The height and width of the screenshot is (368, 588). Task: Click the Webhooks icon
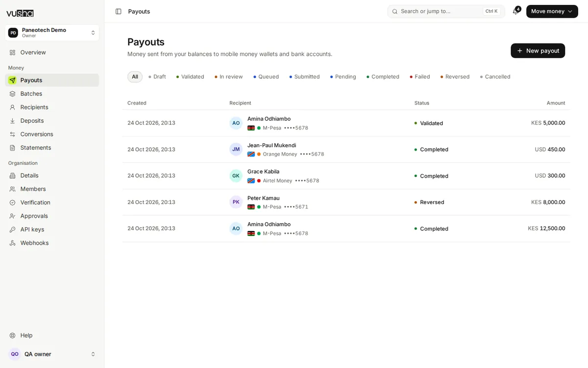12,243
